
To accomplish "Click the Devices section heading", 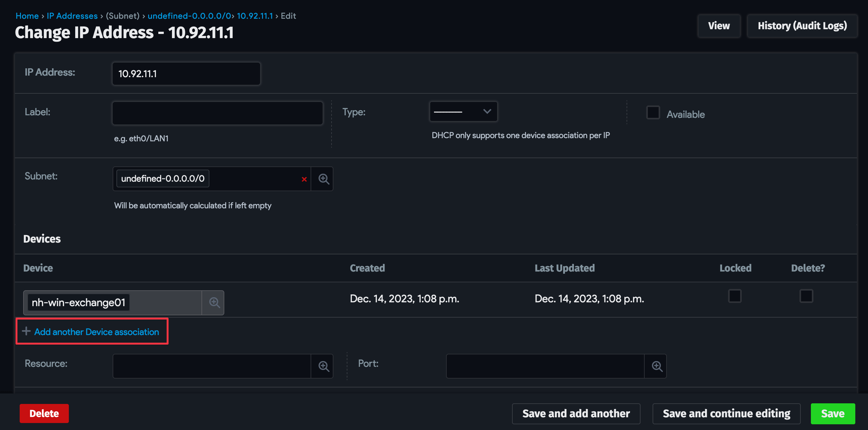I will (x=42, y=239).
